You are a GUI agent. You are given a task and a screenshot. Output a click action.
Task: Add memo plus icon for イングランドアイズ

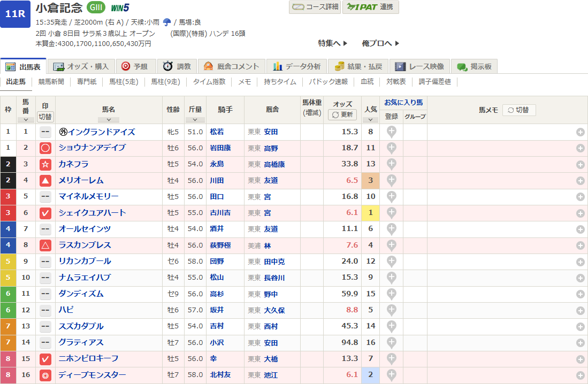click(x=580, y=132)
